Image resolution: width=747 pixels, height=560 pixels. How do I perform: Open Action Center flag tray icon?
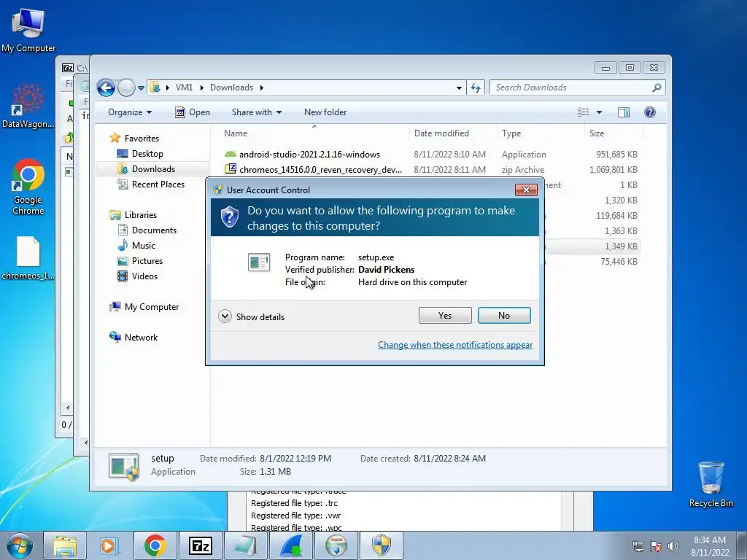coord(656,546)
